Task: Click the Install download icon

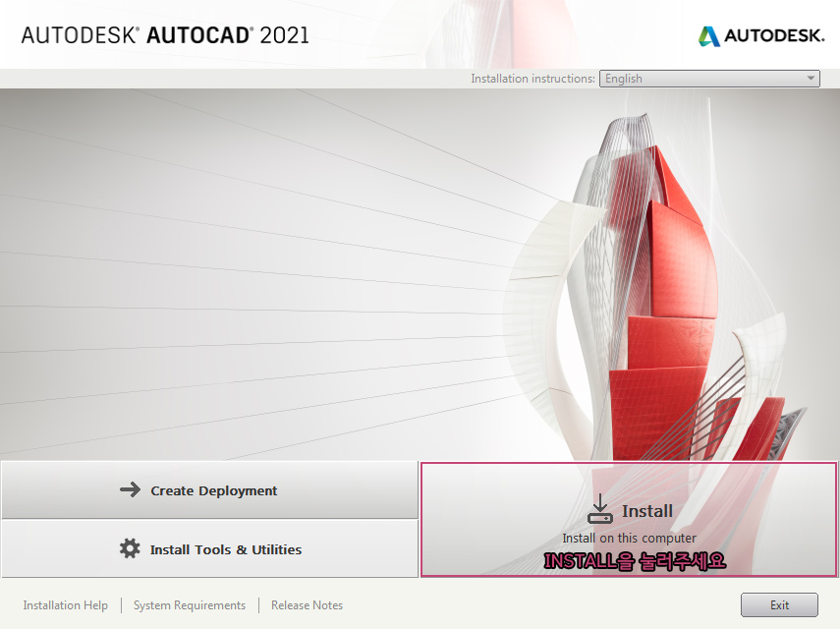Action: (x=600, y=509)
